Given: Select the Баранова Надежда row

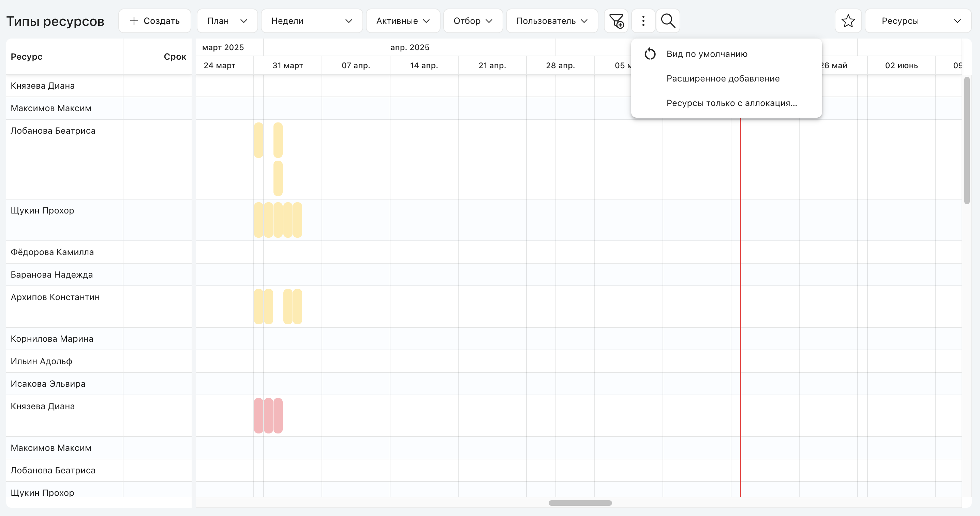Looking at the screenshot, I should point(99,274).
